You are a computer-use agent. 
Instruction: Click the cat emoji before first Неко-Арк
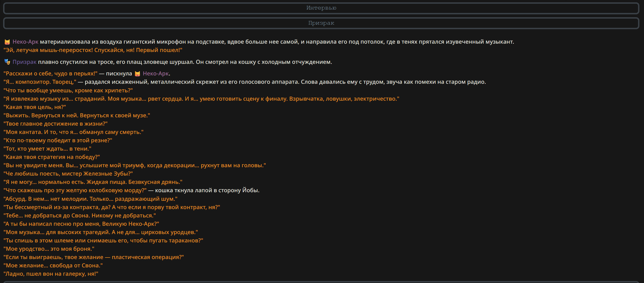click(x=7, y=42)
